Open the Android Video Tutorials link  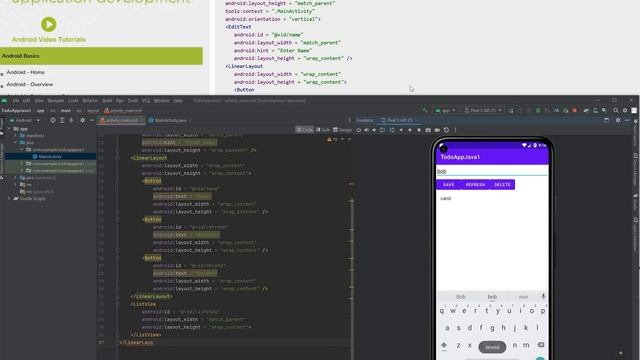coord(49,40)
